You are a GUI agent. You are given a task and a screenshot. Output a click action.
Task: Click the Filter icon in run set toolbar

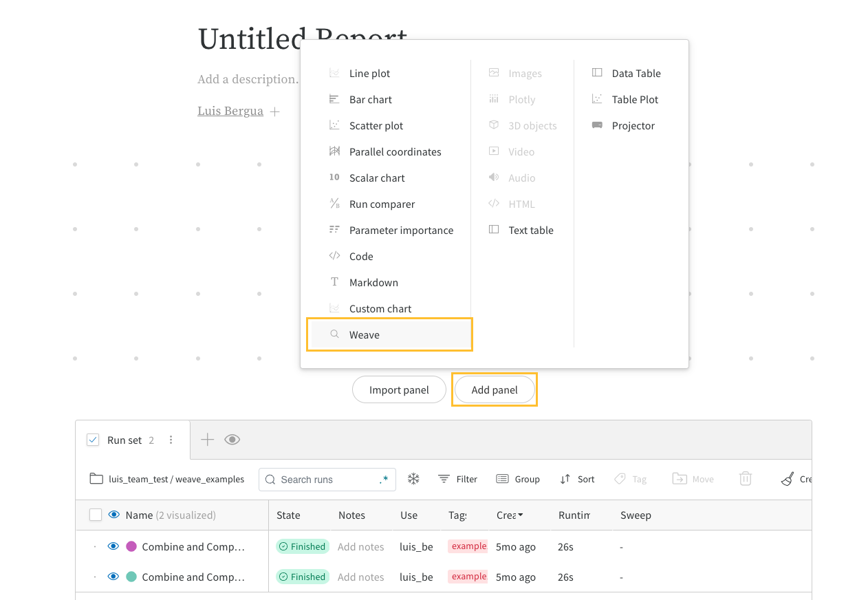[444, 479]
